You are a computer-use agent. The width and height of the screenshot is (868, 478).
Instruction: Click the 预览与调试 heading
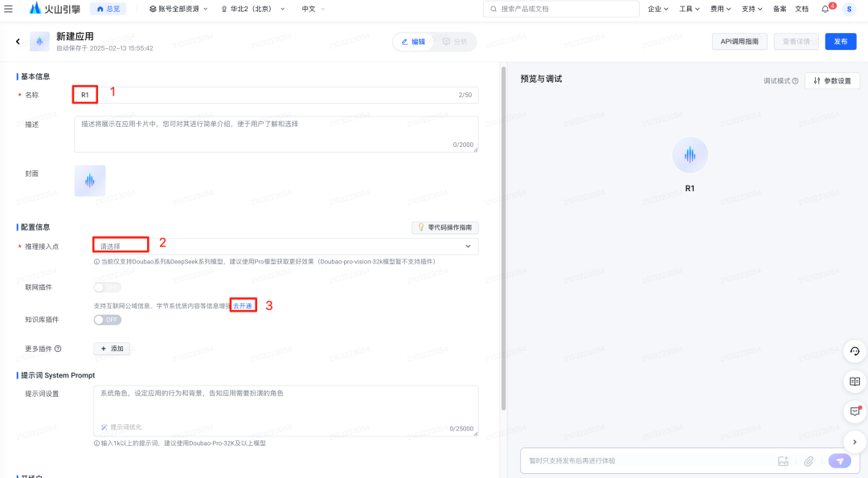pos(541,79)
